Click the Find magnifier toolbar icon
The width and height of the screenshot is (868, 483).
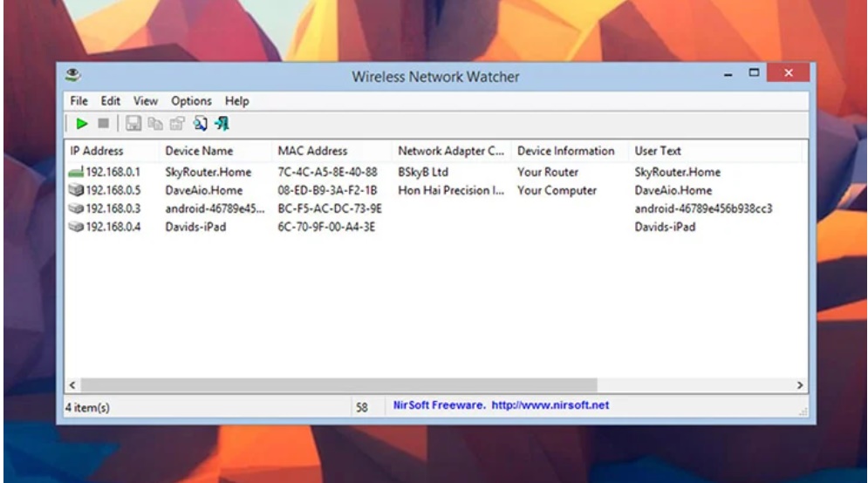[x=200, y=123]
